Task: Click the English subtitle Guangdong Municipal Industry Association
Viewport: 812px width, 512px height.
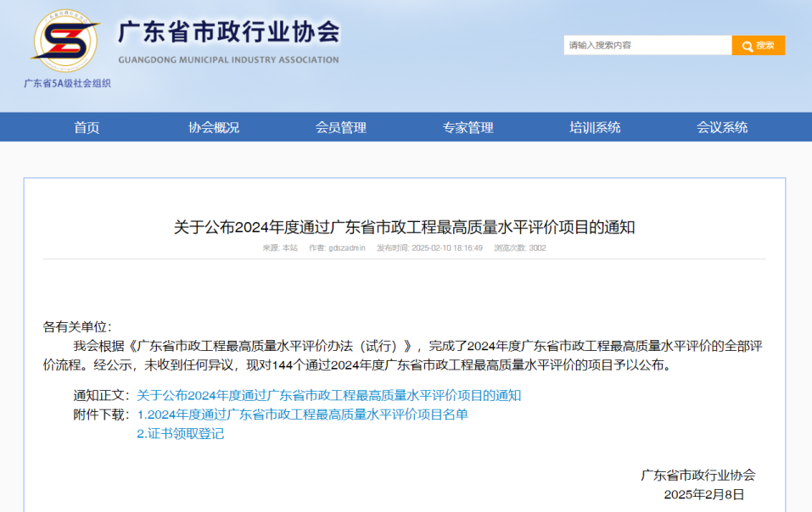Action: click(x=228, y=60)
